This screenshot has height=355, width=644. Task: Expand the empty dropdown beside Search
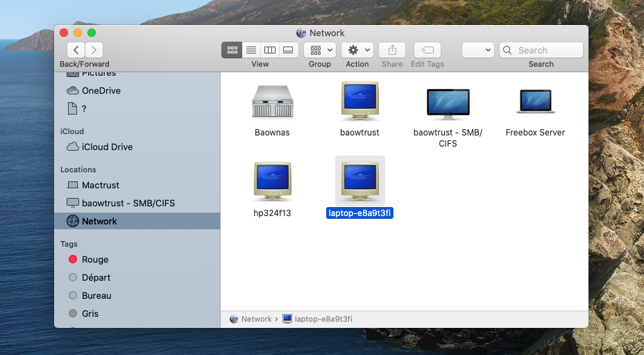point(478,50)
